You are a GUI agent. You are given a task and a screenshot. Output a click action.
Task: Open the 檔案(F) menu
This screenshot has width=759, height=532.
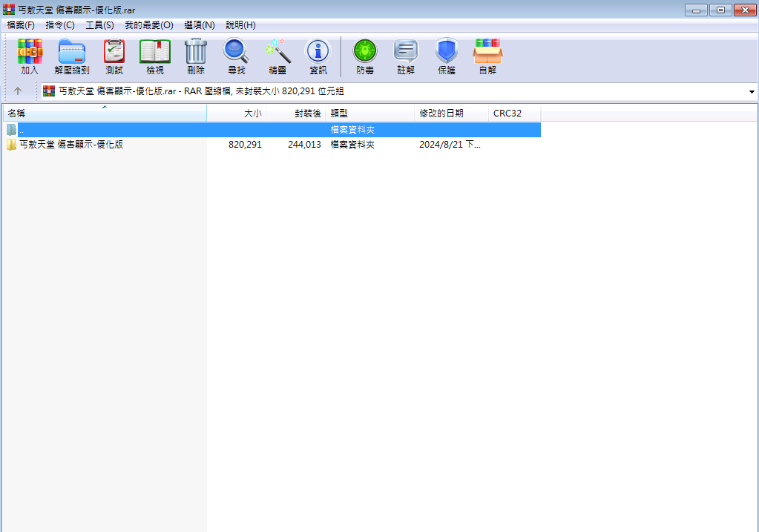click(21, 24)
